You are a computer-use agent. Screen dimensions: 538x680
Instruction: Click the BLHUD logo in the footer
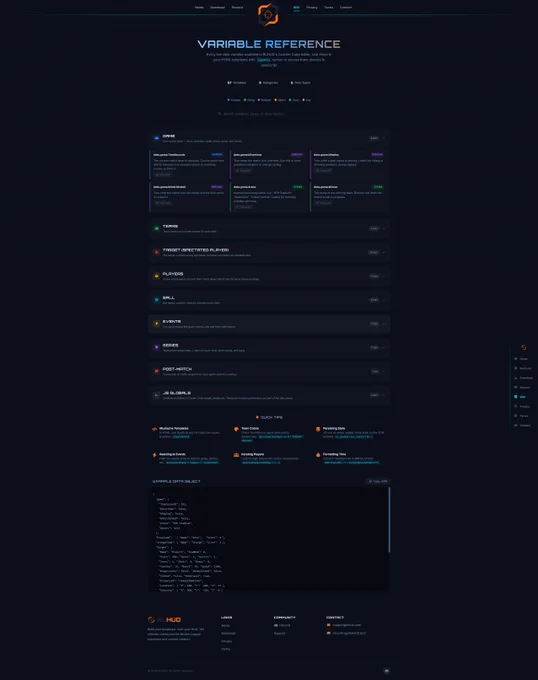click(164, 620)
